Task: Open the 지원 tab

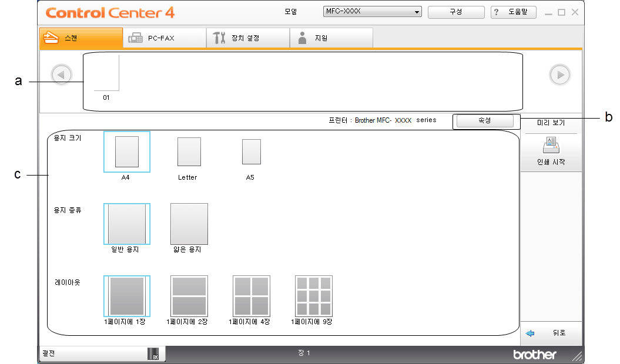Action: (x=331, y=38)
